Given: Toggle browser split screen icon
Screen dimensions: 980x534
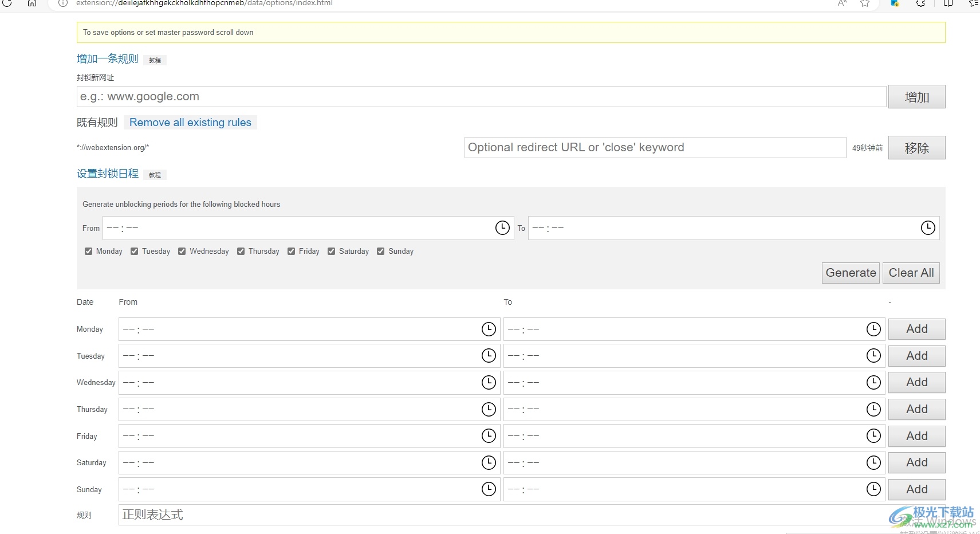Looking at the screenshot, I should 948,3.
